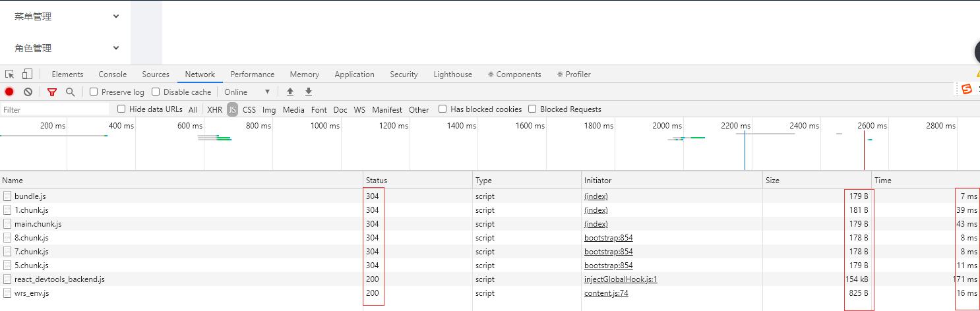Filter requests by XHR
Image resolution: width=980 pixels, height=311 pixels.
pyautogui.click(x=215, y=109)
